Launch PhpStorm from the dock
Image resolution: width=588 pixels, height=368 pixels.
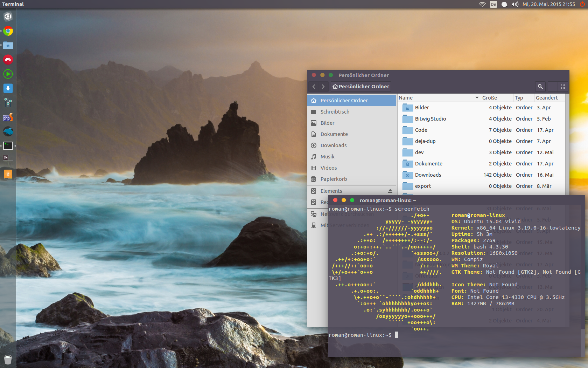(x=8, y=117)
